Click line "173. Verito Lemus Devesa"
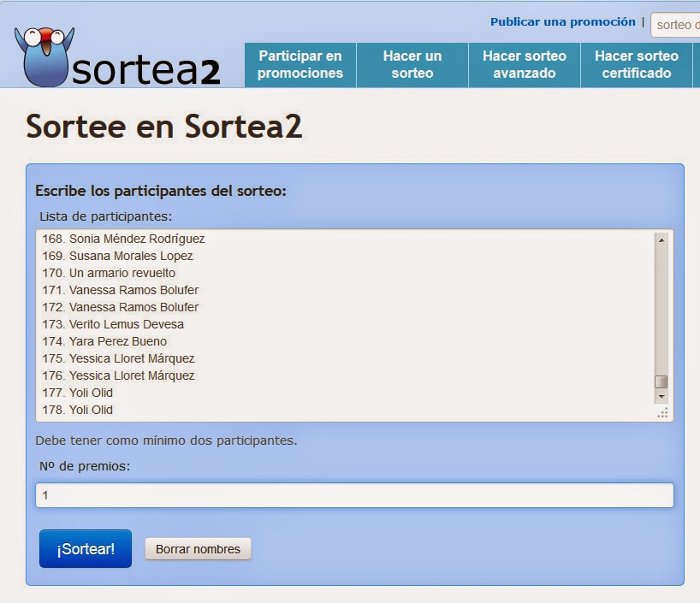The width and height of the screenshot is (700, 603). pos(113,324)
